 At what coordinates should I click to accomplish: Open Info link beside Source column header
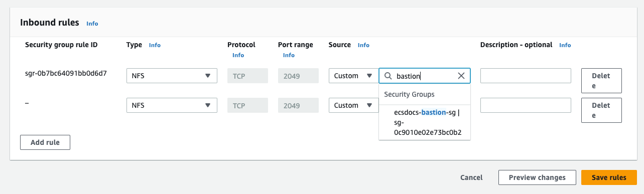(x=363, y=45)
